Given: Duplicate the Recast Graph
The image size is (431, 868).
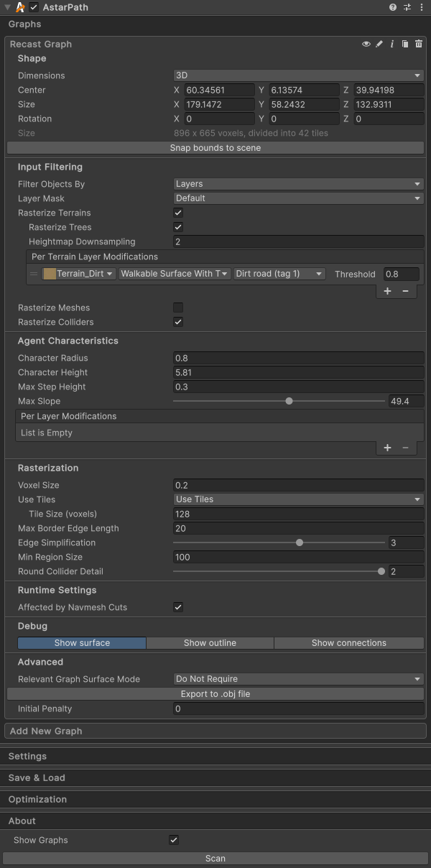Looking at the screenshot, I should click(405, 45).
